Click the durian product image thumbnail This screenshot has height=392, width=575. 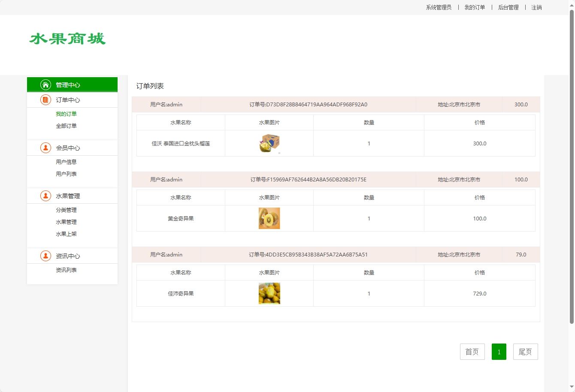pyautogui.click(x=269, y=143)
